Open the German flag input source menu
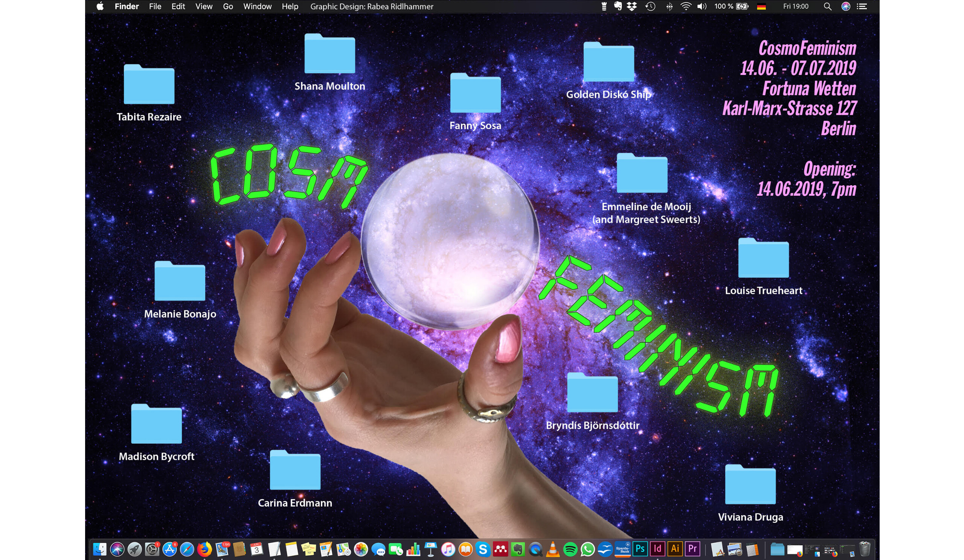Image resolution: width=964 pixels, height=560 pixels. pyautogui.click(x=761, y=6)
